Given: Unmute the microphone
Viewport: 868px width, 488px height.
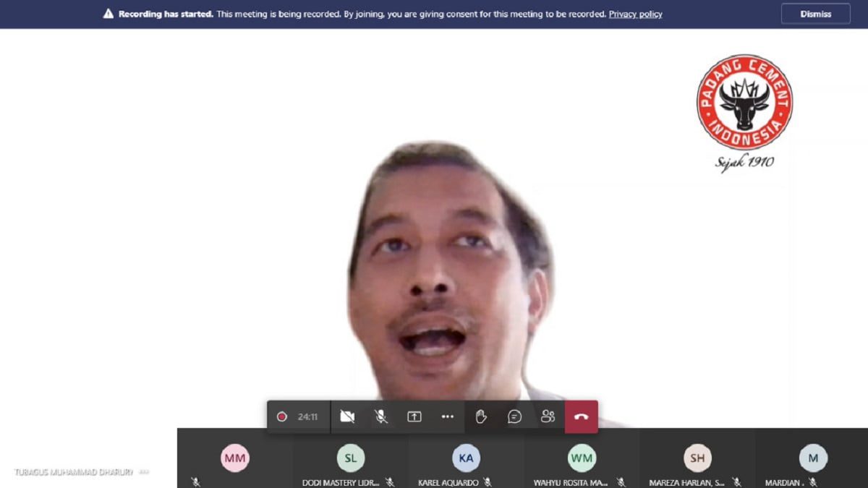Looking at the screenshot, I should (380, 416).
